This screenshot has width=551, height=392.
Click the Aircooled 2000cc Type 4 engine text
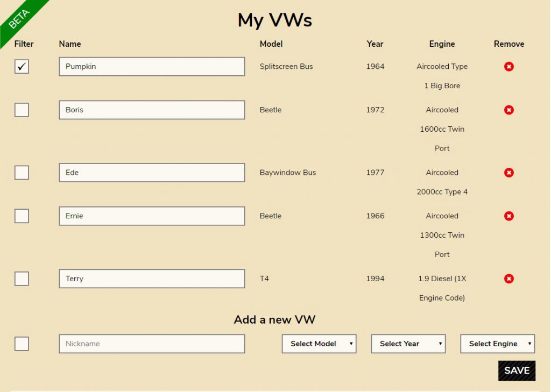(x=442, y=182)
